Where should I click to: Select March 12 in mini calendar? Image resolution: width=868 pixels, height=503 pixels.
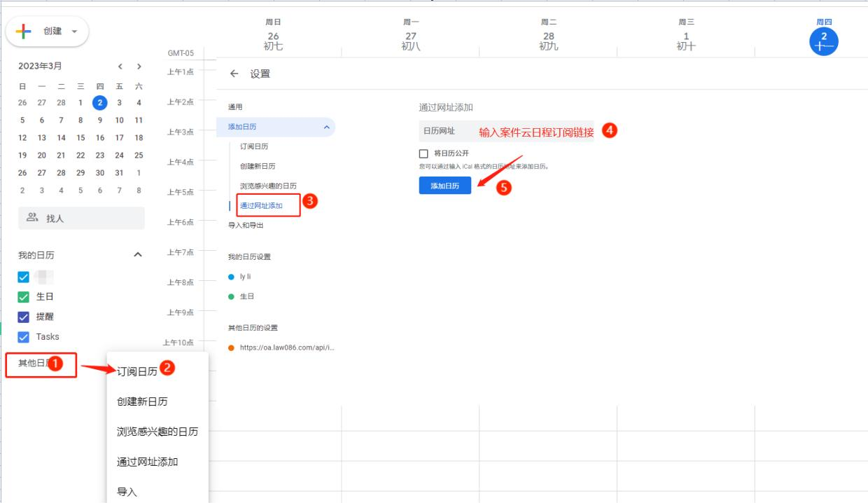click(22, 137)
